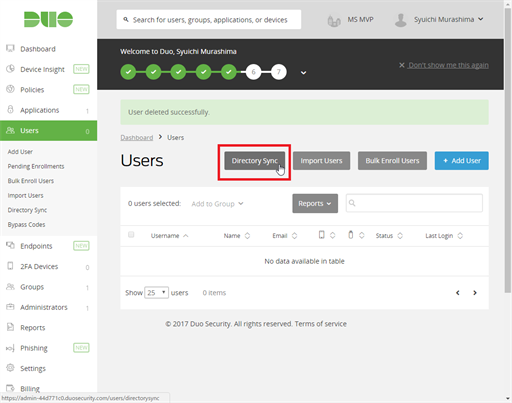Click the Duo logo
This screenshot has width=512, height=403.
pyautogui.click(x=48, y=19)
